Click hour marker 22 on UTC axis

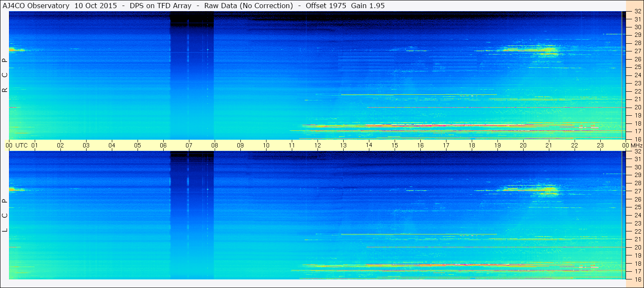coord(575,145)
